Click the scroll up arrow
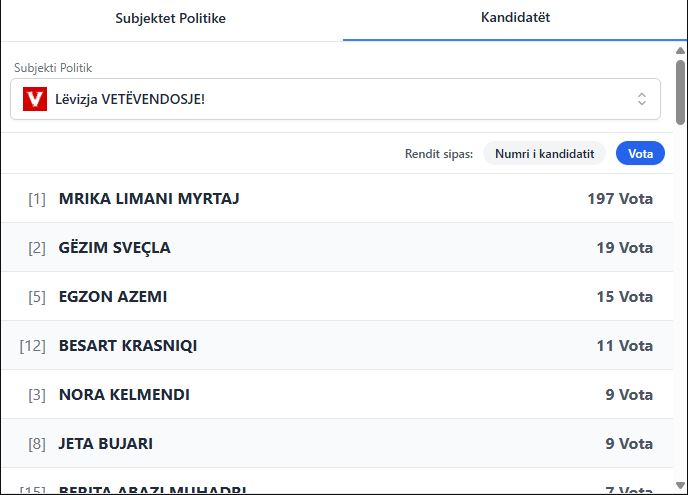The width and height of the screenshot is (688, 495). click(x=681, y=50)
